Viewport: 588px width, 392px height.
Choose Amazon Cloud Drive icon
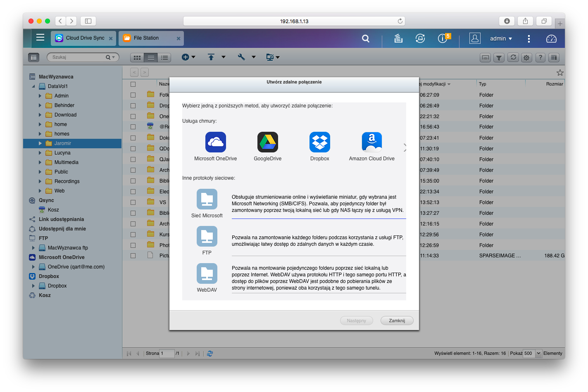[x=372, y=142]
